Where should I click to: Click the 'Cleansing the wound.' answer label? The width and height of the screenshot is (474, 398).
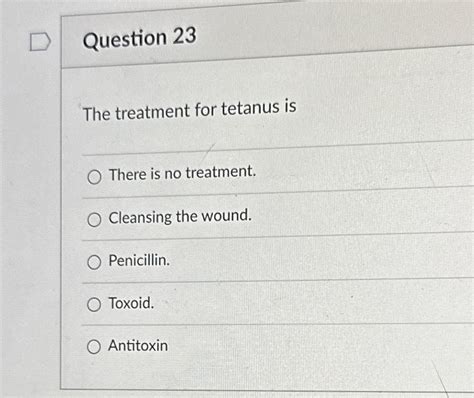click(180, 217)
